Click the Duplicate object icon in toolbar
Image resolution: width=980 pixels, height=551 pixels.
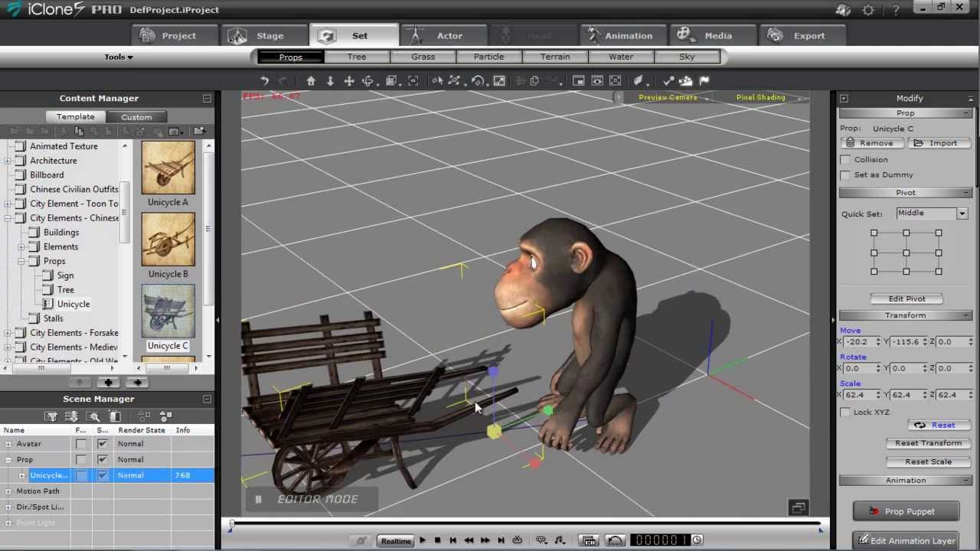point(534,80)
